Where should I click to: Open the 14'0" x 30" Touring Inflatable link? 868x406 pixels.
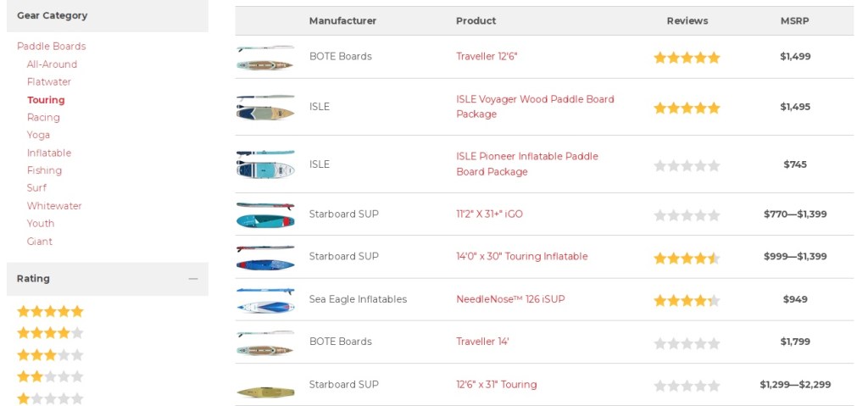[x=522, y=257]
